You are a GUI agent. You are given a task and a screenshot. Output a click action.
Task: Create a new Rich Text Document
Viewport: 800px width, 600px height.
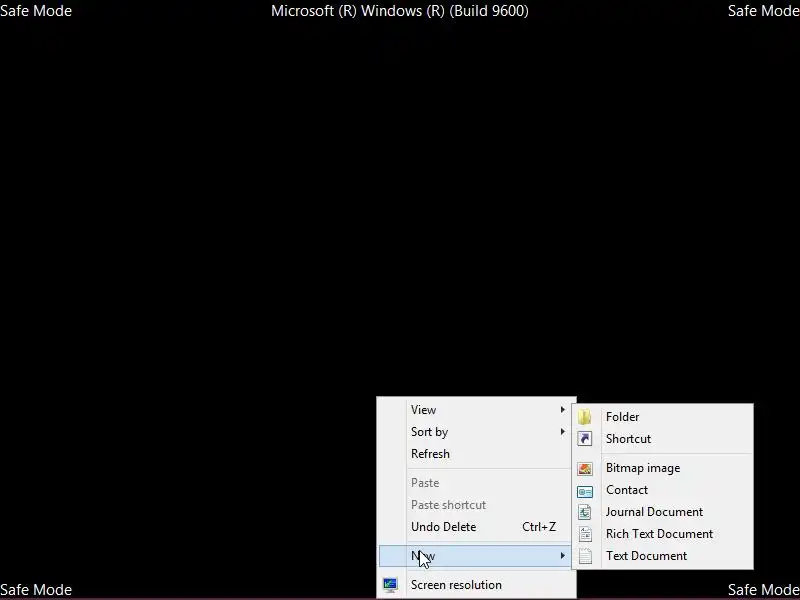pyautogui.click(x=663, y=534)
